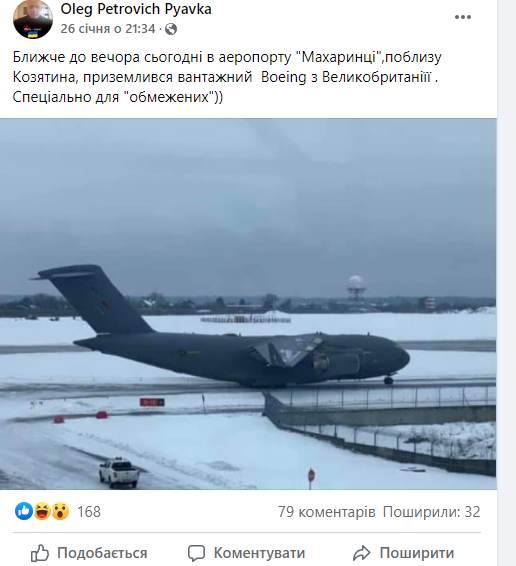Click the post timestamp 26 січня о 21:34
516x566 pixels.
point(108,29)
